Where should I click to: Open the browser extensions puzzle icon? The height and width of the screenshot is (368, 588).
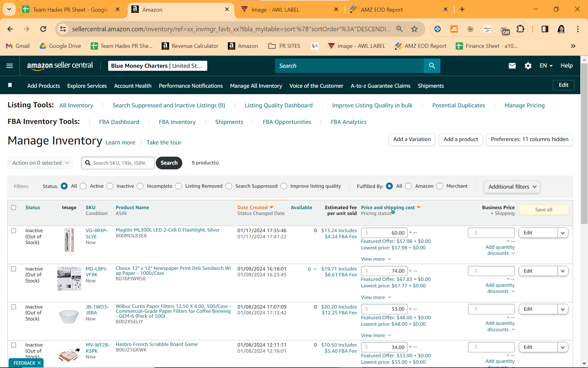tap(520, 29)
